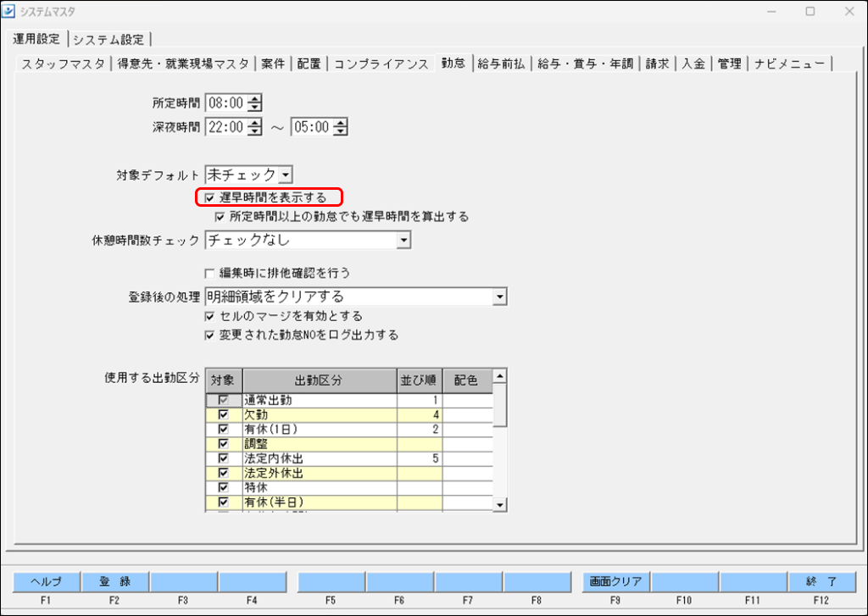Click the システムマスタ title bar app icon
Viewport: 868px width, 616px height.
[x=8, y=10]
